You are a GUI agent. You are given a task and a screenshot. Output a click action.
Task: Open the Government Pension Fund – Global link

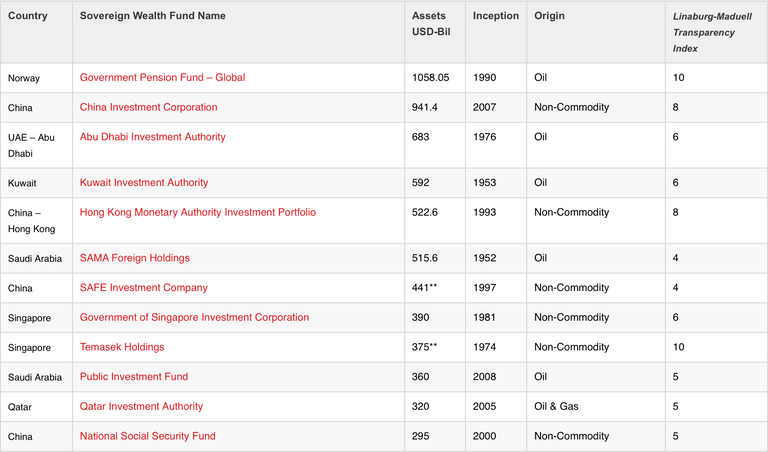click(162, 78)
